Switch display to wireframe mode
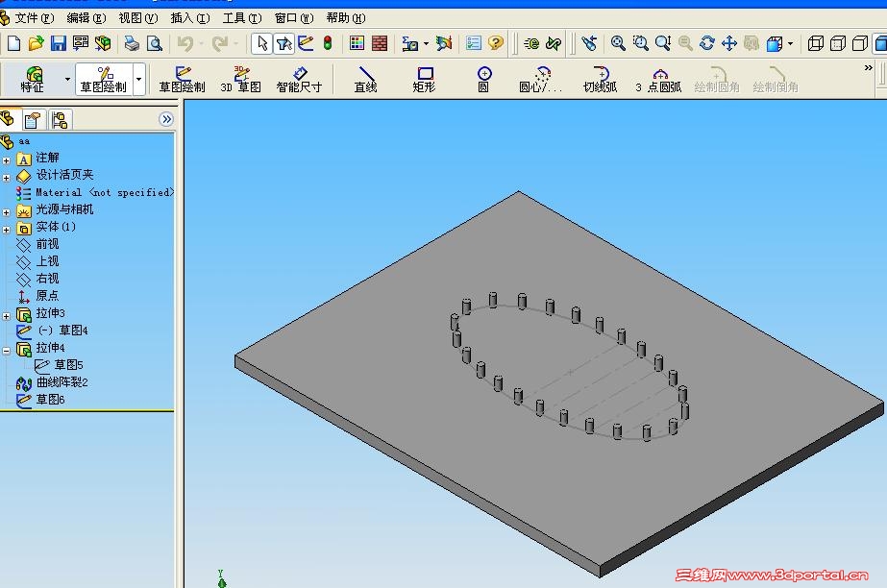 [816, 43]
